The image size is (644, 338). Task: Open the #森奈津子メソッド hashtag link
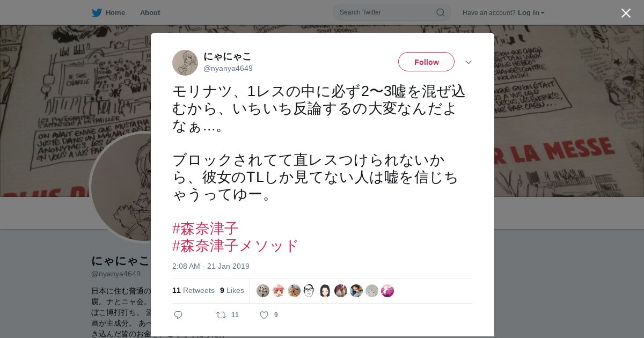click(235, 246)
